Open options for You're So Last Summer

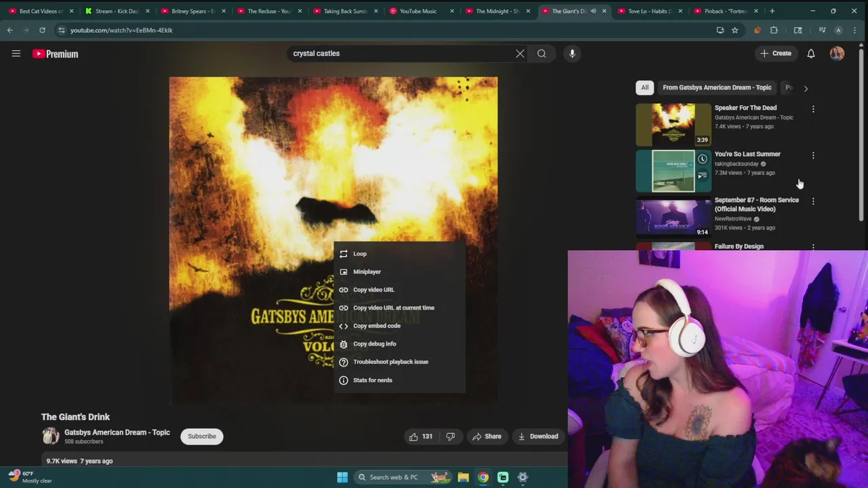click(813, 155)
